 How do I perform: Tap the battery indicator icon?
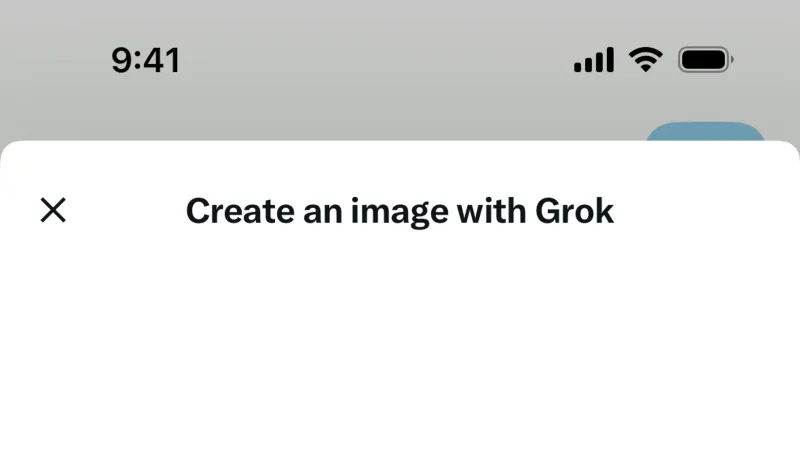[x=706, y=60]
